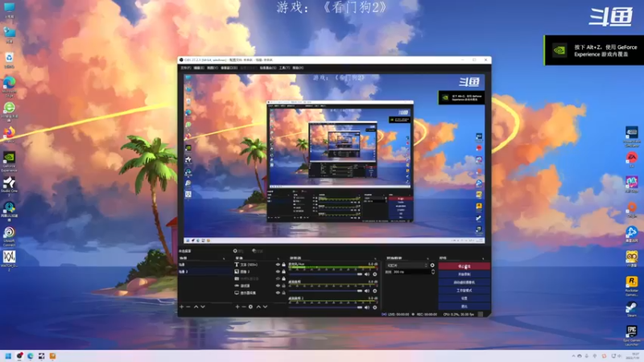Open Studio One desktop shortcut

tap(9, 185)
